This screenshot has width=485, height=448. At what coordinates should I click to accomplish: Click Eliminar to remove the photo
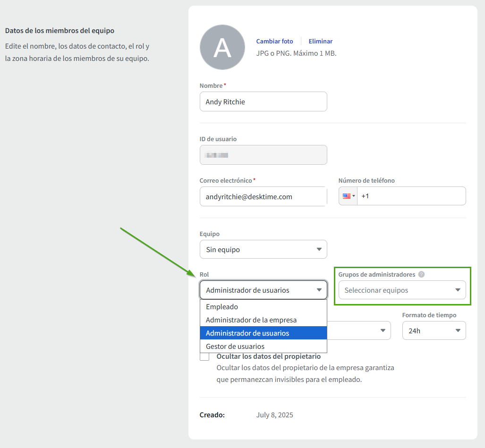(321, 42)
